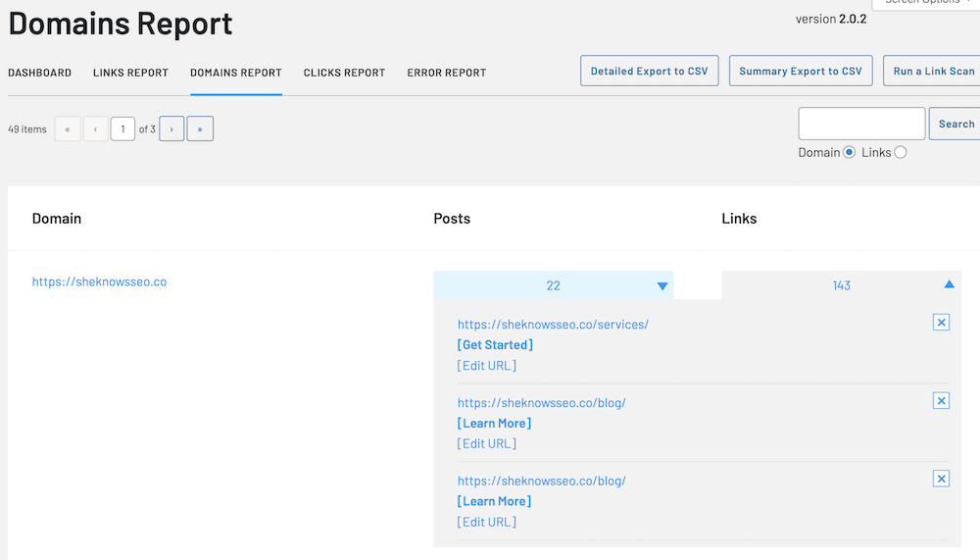Click the 'version 2.0.2' text
The height and width of the screenshot is (560, 980).
point(831,19)
